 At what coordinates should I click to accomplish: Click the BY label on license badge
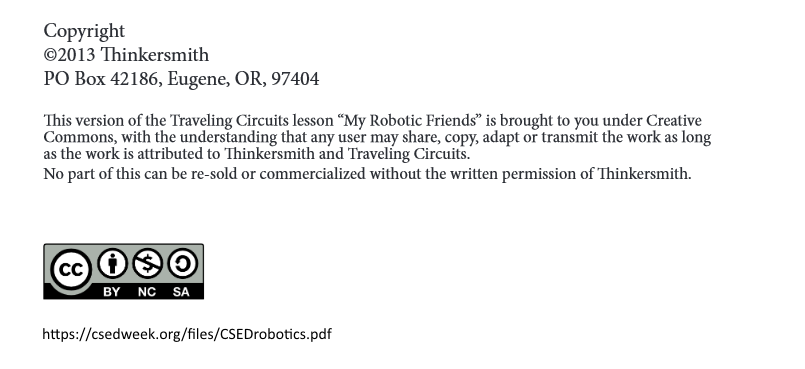click(x=111, y=292)
